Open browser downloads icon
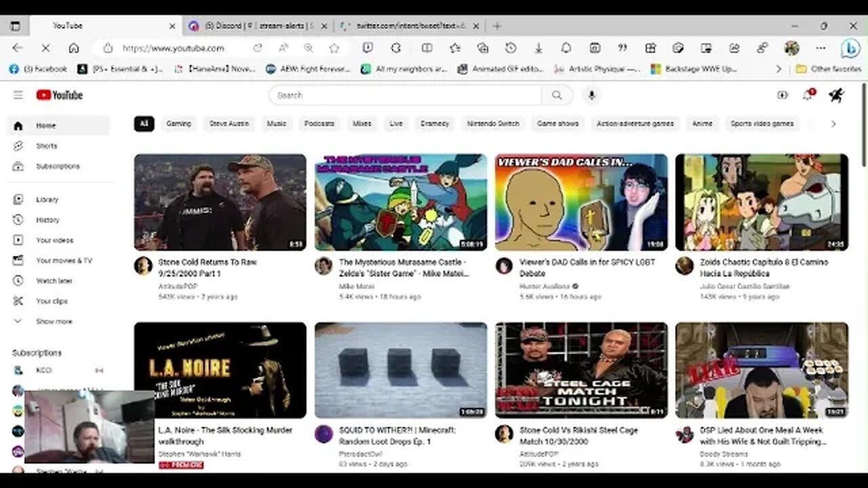 pyautogui.click(x=538, y=48)
